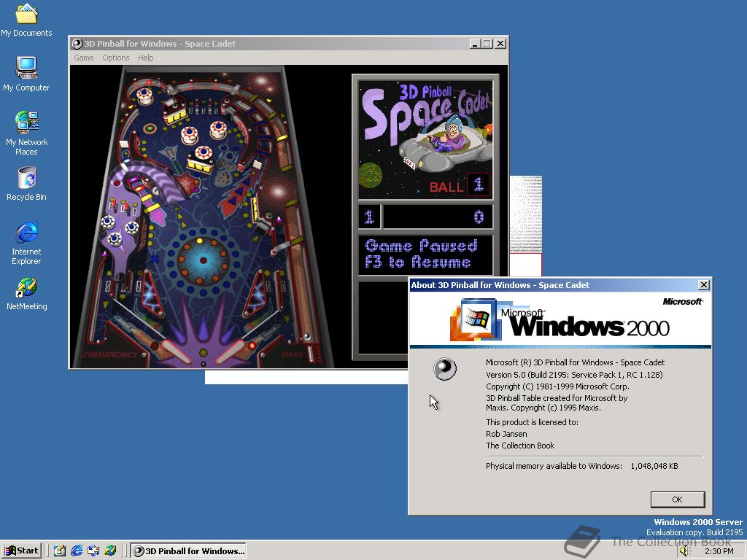Open the Help menu in Pinball

point(145,58)
